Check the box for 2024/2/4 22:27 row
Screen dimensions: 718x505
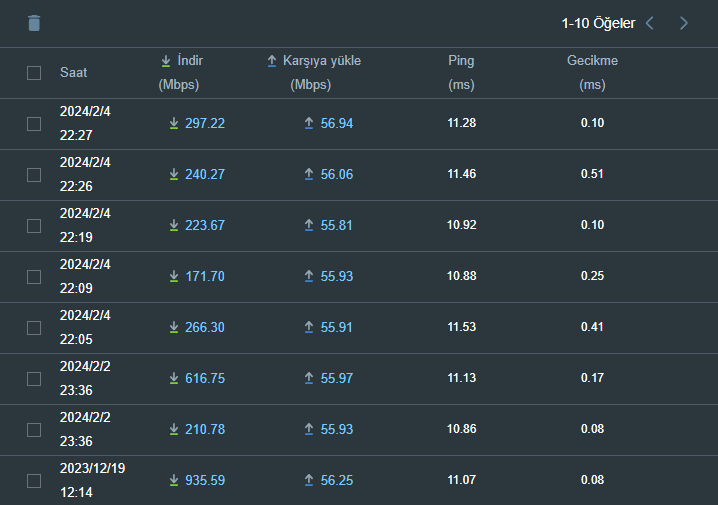coord(34,124)
